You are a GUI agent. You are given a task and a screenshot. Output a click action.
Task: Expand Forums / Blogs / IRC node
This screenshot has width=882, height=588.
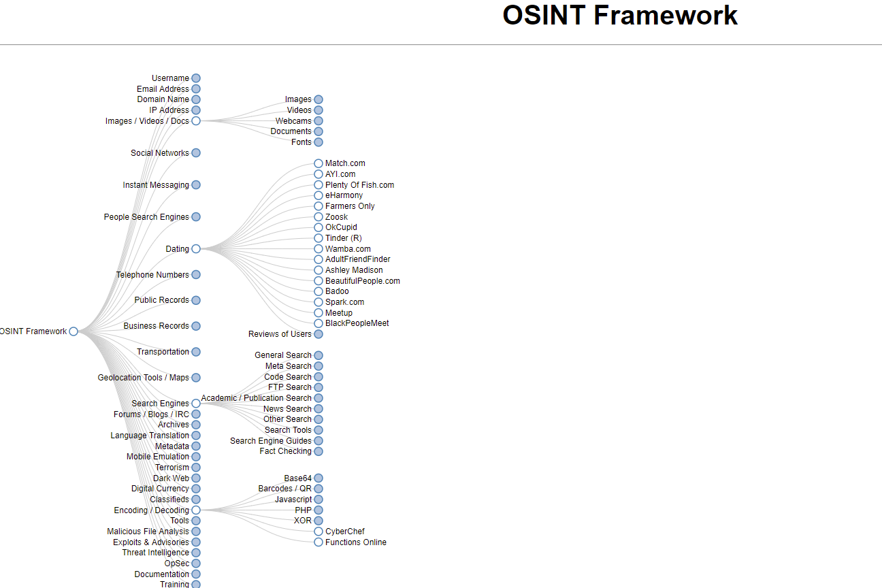(x=196, y=414)
